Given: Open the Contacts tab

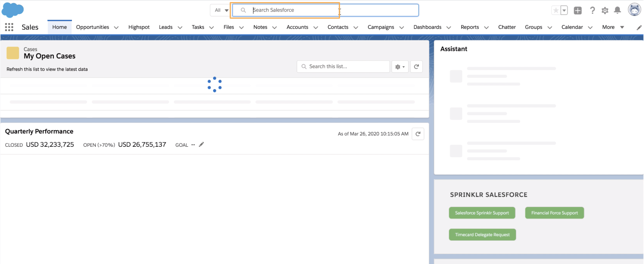Looking at the screenshot, I should [338, 27].
